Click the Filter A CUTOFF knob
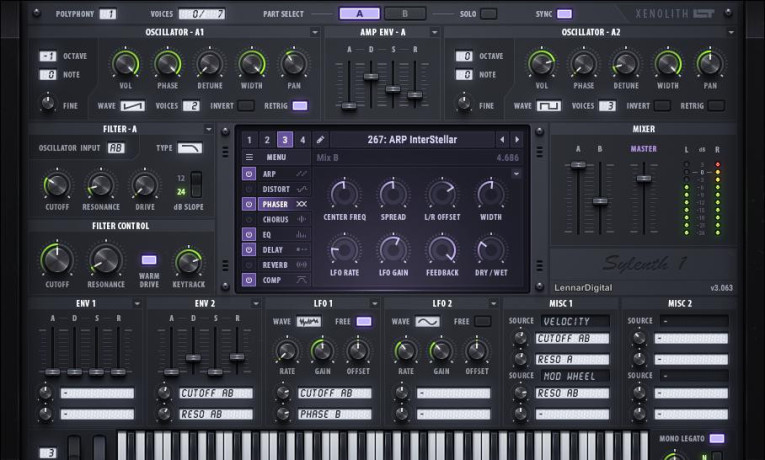Screen dimensions: 765x460 point(57,185)
